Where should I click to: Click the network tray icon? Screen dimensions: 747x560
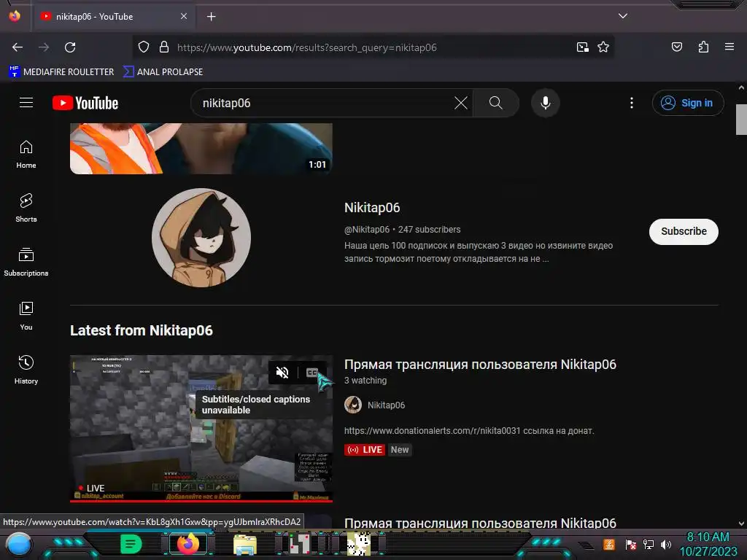pos(649,544)
